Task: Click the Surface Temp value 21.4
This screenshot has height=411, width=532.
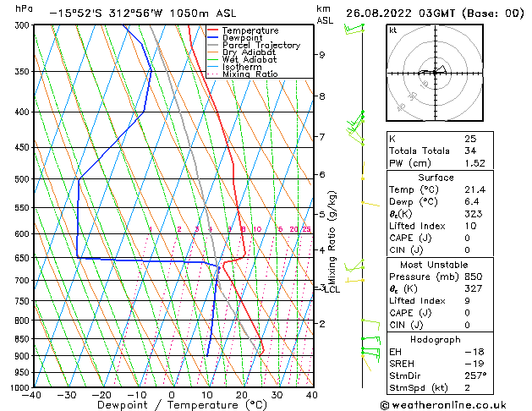Action: pyautogui.click(x=474, y=189)
